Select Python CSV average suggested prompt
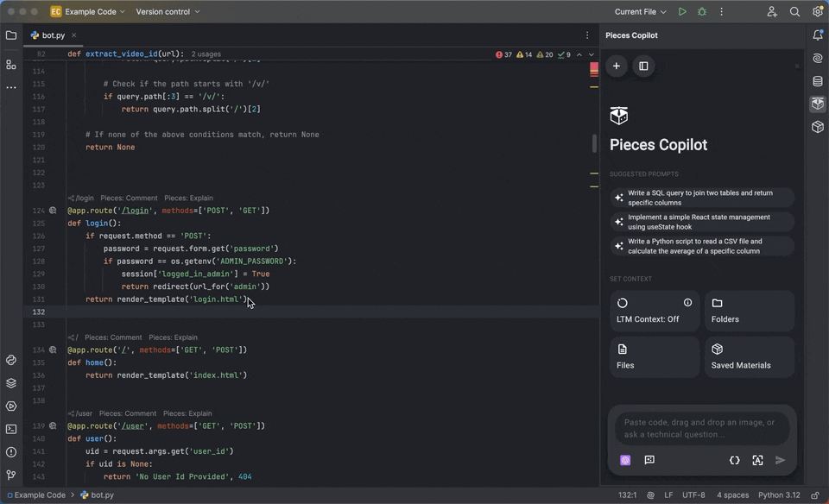Screen dimensions: 829x504 coord(701,246)
